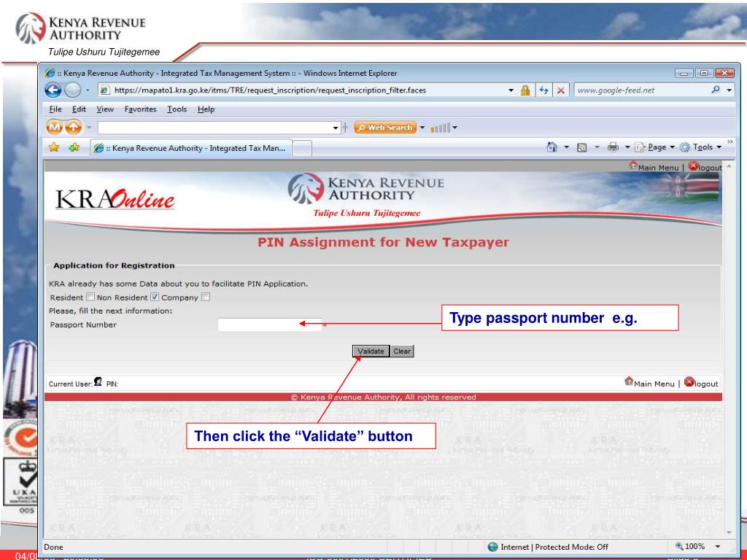
Task: Expand search provider options dropdown
Action: click(729, 90)
